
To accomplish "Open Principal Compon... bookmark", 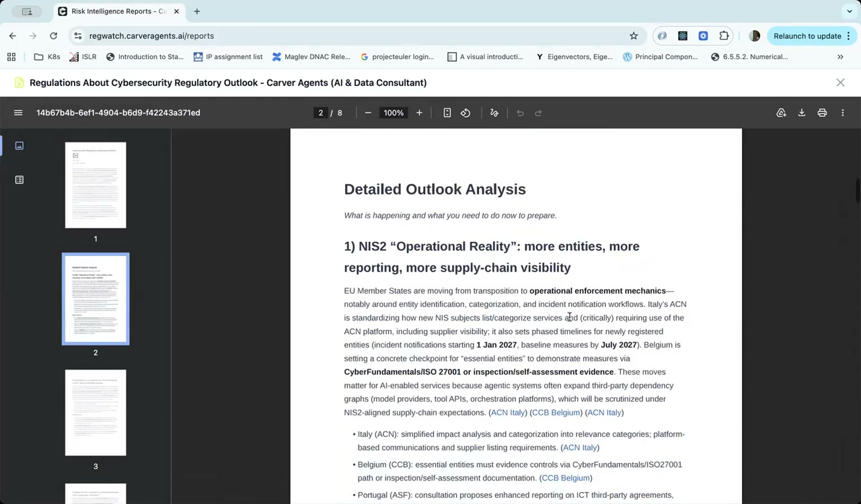I will tap(661, 57).
